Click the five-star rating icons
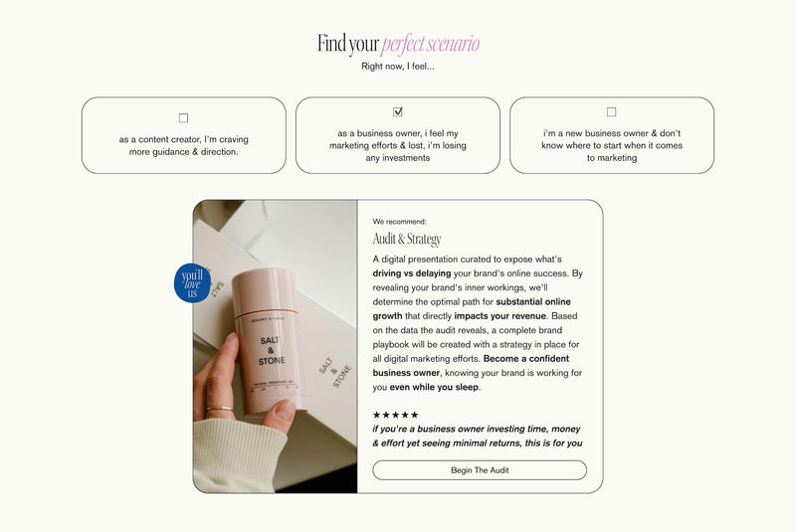This screenshot has height=532, width=796. coord(395,415)
